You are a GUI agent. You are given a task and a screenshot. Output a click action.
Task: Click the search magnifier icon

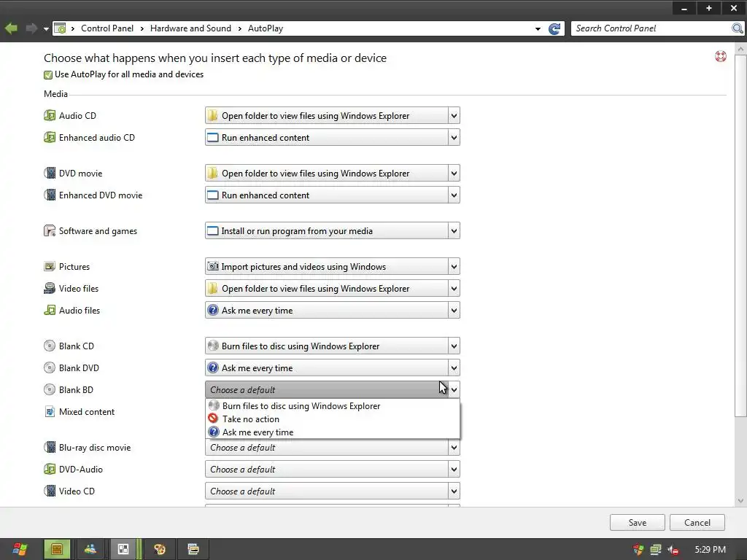click(x=737, y=28)
